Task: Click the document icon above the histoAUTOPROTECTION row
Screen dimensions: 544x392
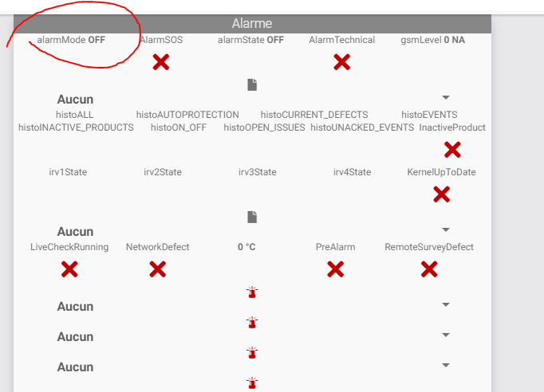Action: [252, 84]
